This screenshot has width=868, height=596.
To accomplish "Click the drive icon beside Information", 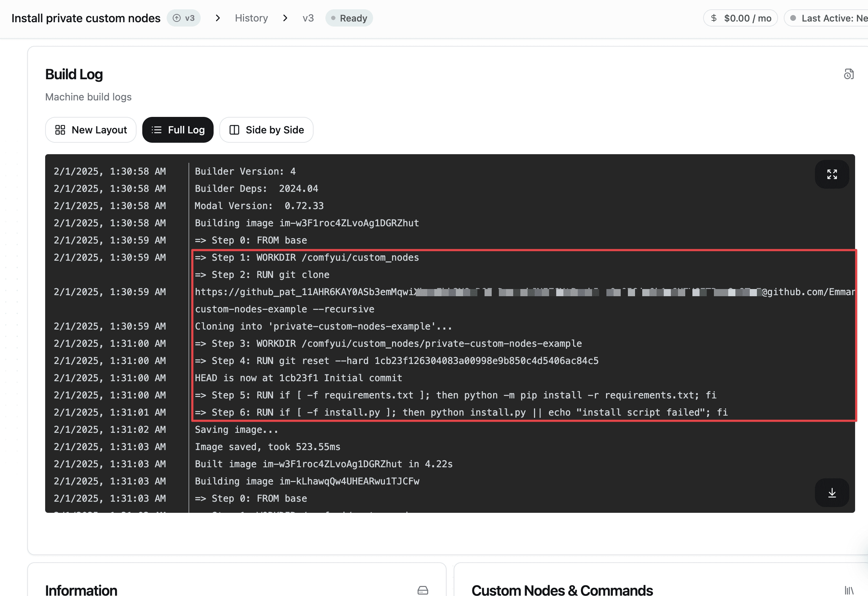I will [423, 590].
